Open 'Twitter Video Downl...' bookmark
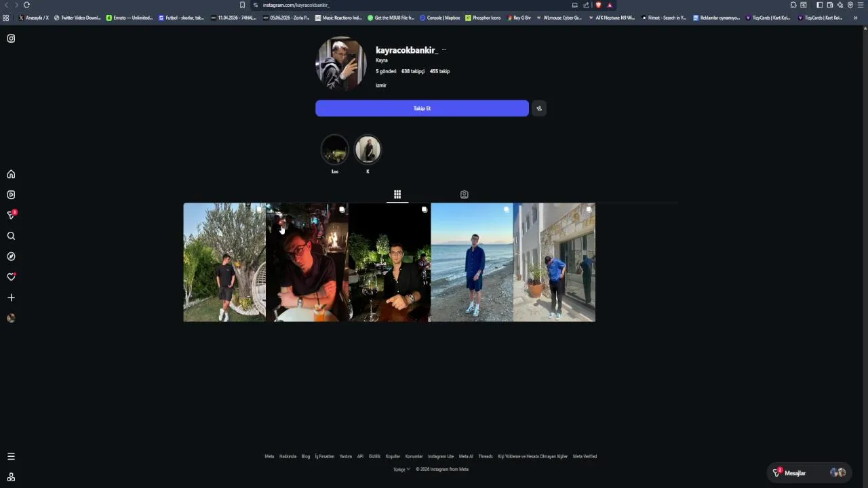This screenshot has width=868, height=488. tap(77, 18)
